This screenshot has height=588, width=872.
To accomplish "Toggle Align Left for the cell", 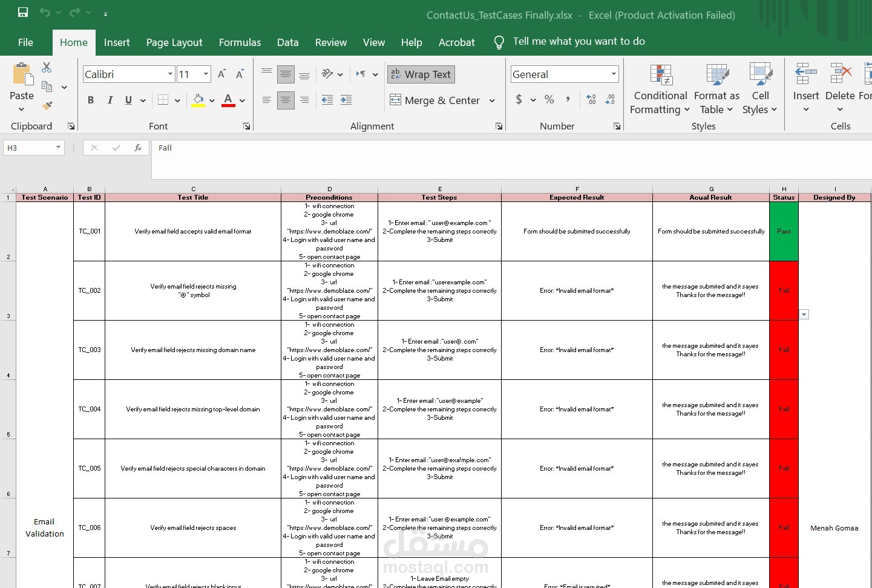I will [267, 100].
